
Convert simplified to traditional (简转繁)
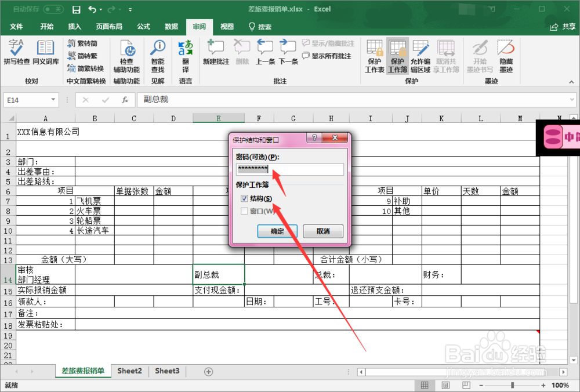coord(82,56)
